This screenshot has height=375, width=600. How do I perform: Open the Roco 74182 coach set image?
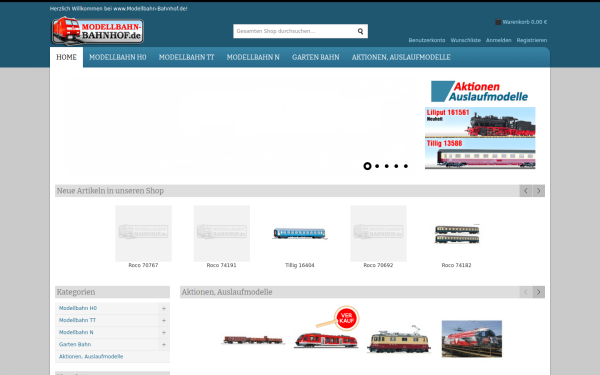pos(457,234)
